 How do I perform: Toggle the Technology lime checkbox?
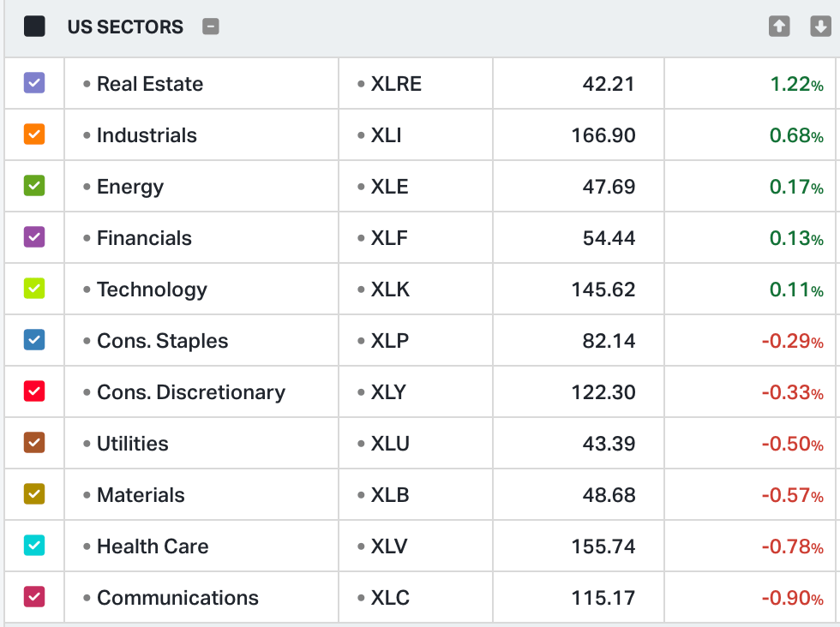(x=34, y=289)
